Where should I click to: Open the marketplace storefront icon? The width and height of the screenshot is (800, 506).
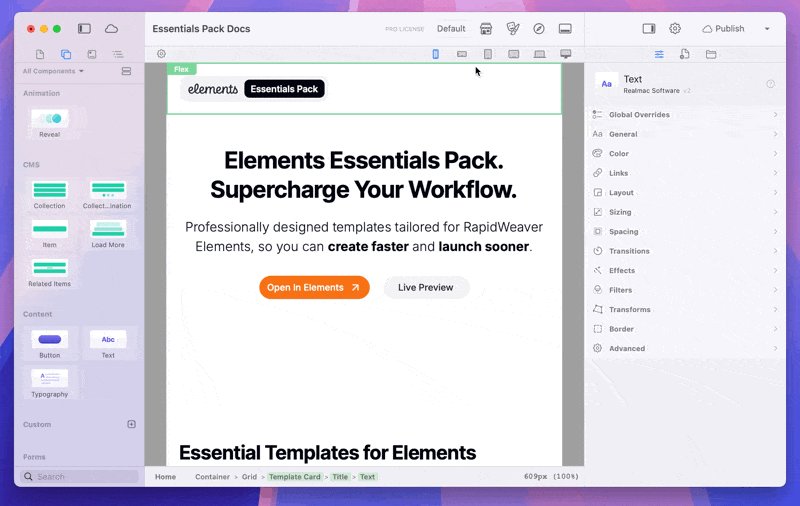[x=486, y=29]
